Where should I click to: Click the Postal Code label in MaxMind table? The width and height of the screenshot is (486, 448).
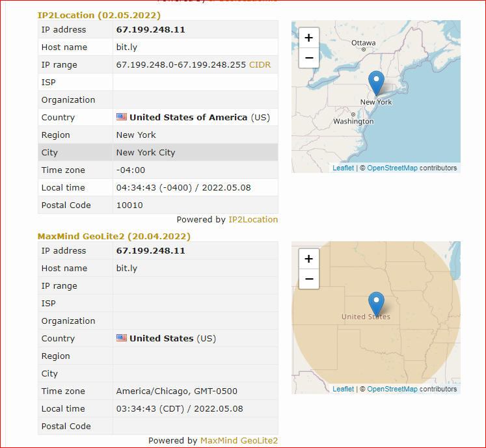coord(66,426)
